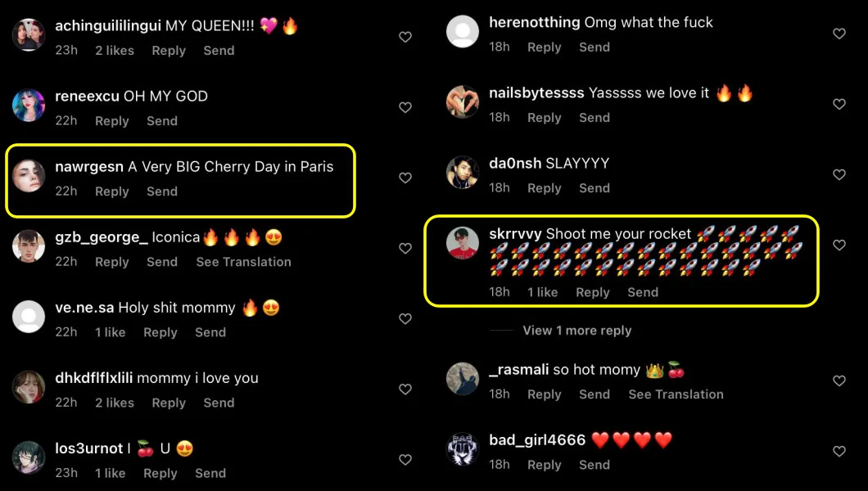Tap heart icon beside reneexcu's comment
Viewport: 868px width, 491px height.
coord(405,107)
